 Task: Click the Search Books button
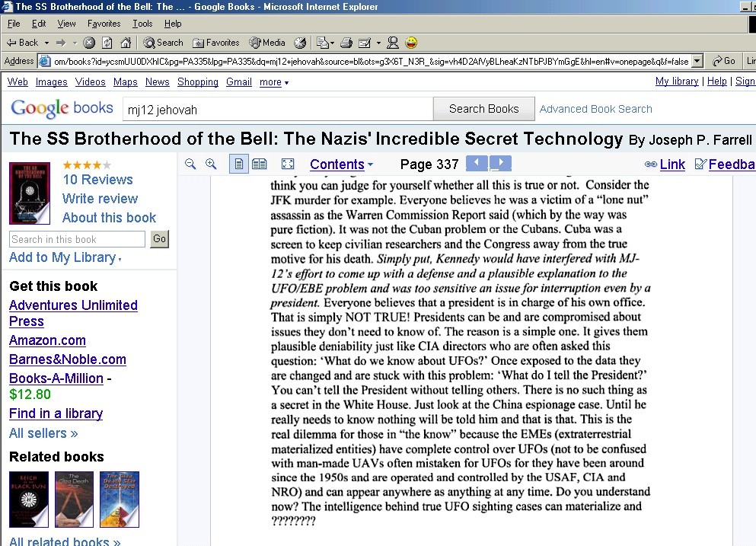coord(484,109)
